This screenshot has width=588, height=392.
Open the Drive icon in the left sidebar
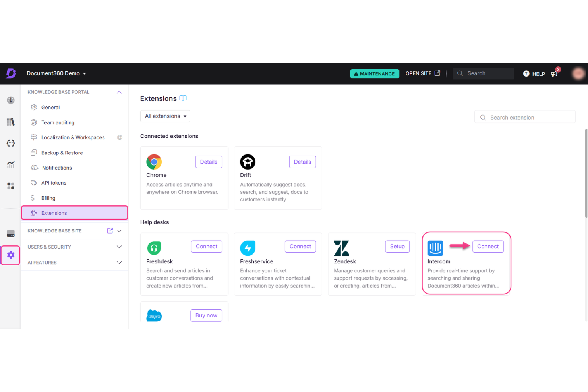pos(11,233)
